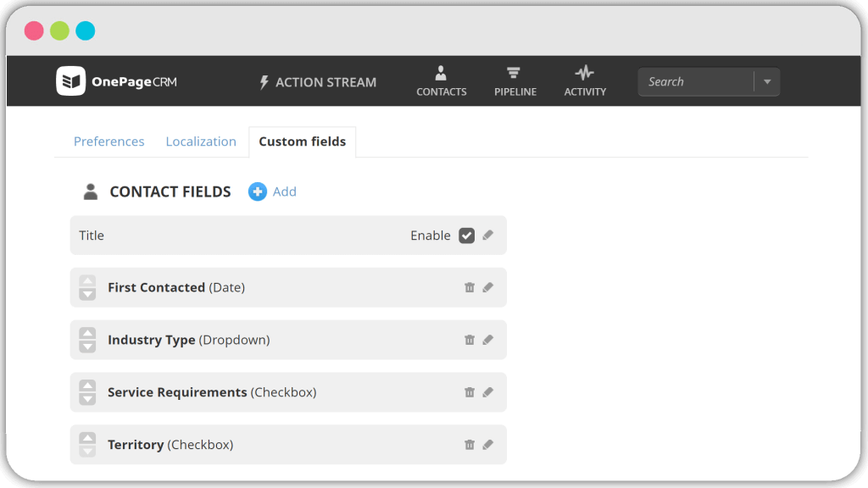The image size is (868, 488).
Task: Open the search options dropdown
Action: pos(767,81)
